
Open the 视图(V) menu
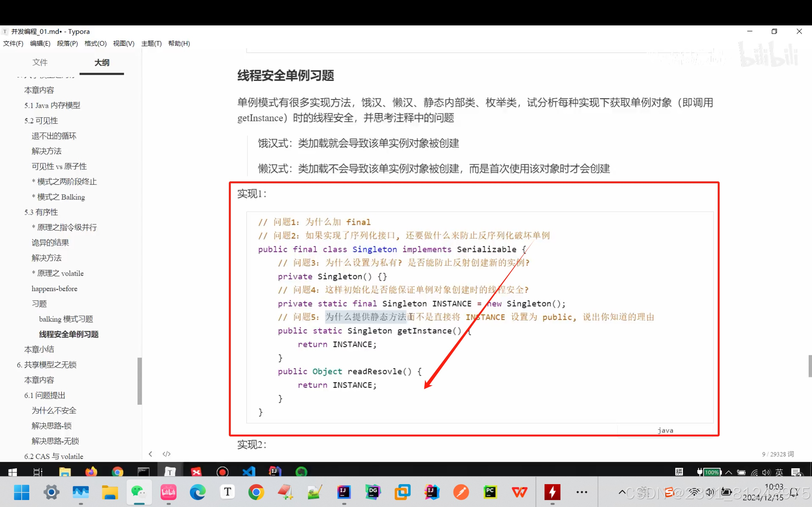pos(123,43)
